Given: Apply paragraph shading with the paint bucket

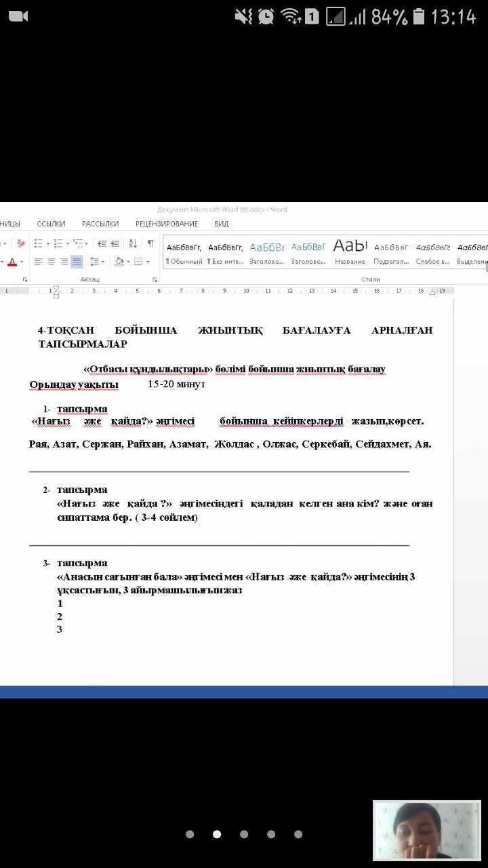Looking at the screenshot, I should click(x=119, y=262).
